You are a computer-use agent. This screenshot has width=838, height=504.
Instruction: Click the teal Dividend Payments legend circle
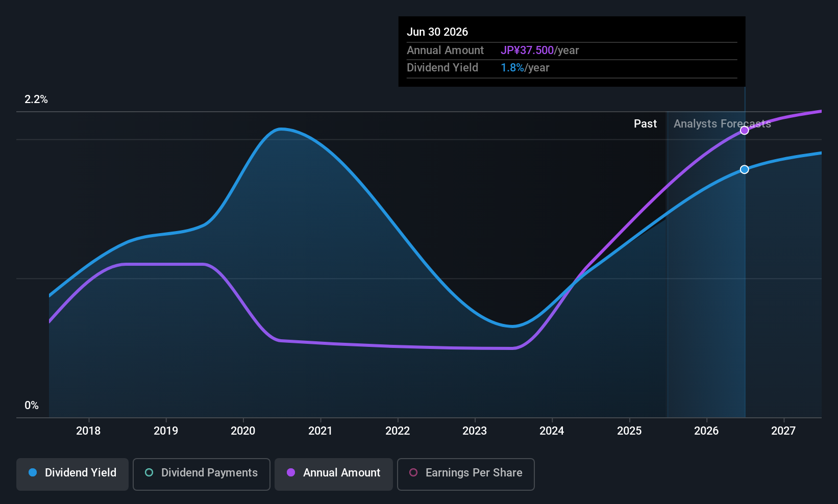pyautogui.click(x=149, y=472)
